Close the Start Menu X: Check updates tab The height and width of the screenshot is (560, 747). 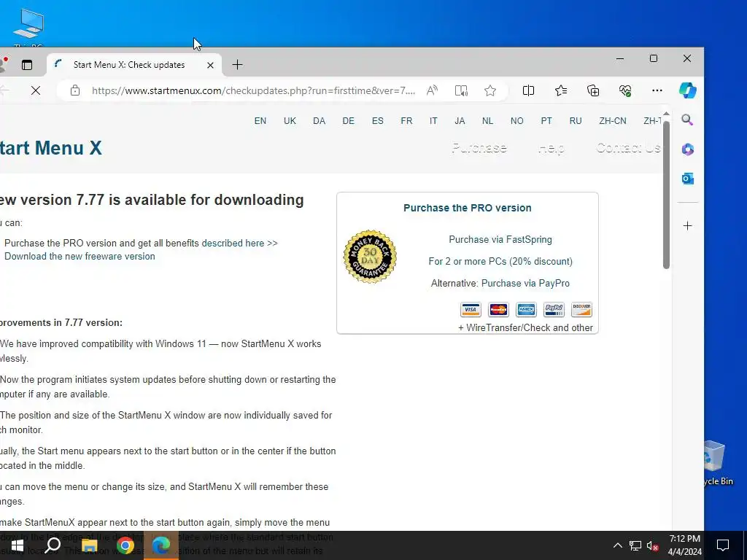click(210, 65)
